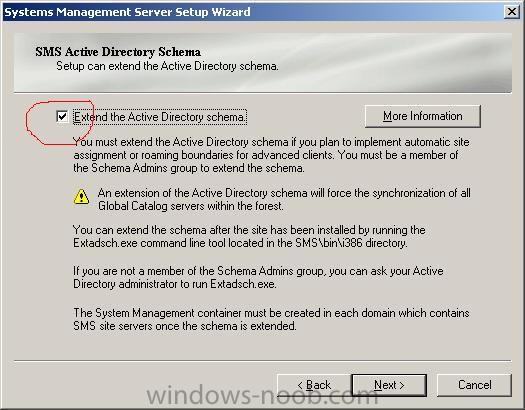Click the Global Catalog servers synchronization warning text
The image size is (525, 410).
pyautogui.click(x=284, y=199)
